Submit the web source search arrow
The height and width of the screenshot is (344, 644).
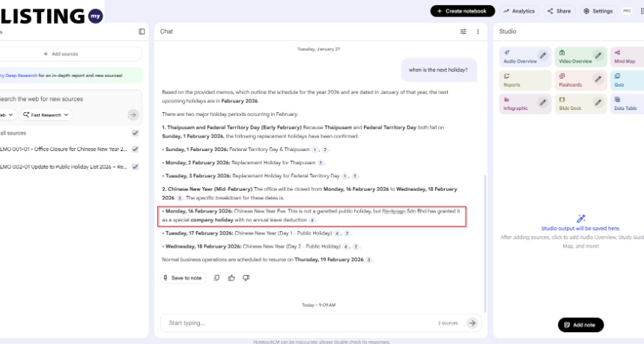click(133, 115)
